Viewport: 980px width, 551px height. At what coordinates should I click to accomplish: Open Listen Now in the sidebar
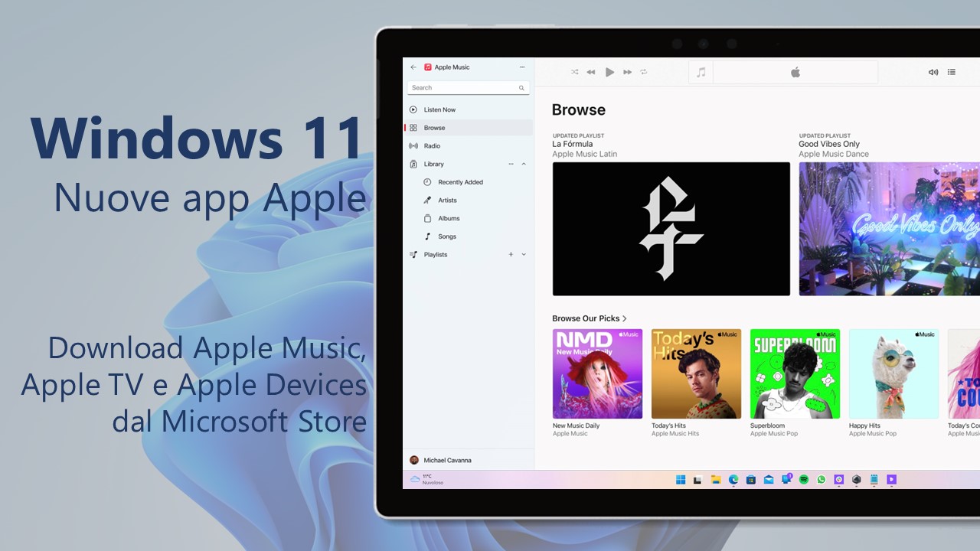click(469, 109)
